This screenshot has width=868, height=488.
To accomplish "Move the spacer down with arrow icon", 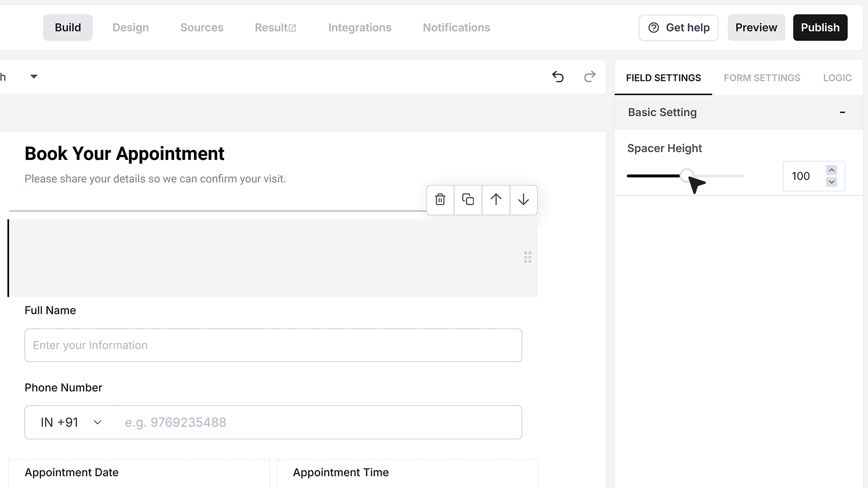I will (524, 199).
